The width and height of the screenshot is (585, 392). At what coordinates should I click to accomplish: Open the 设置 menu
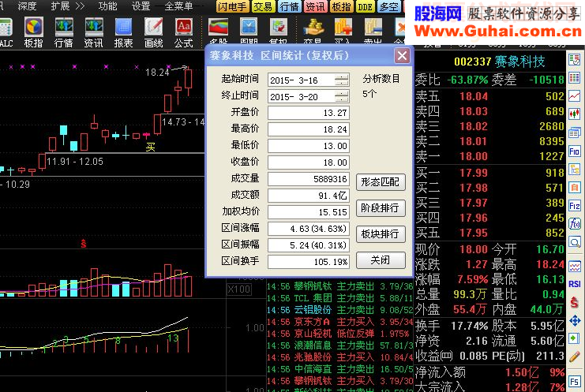coord(141,6)
